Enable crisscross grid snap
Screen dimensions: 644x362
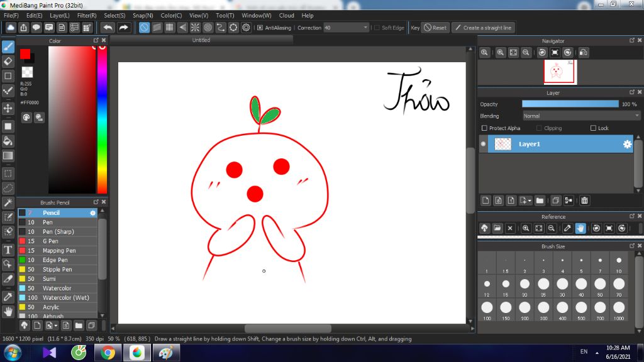[170, 28]
